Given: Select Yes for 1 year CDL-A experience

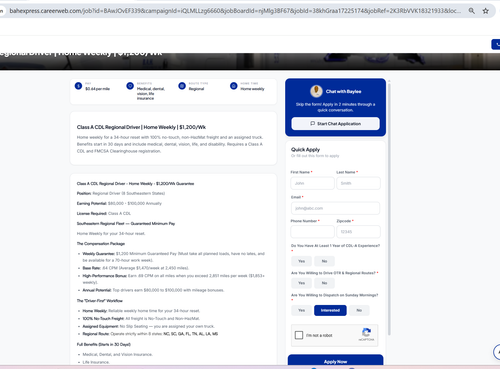Looking at the screenshot, I should click(302, 261).
